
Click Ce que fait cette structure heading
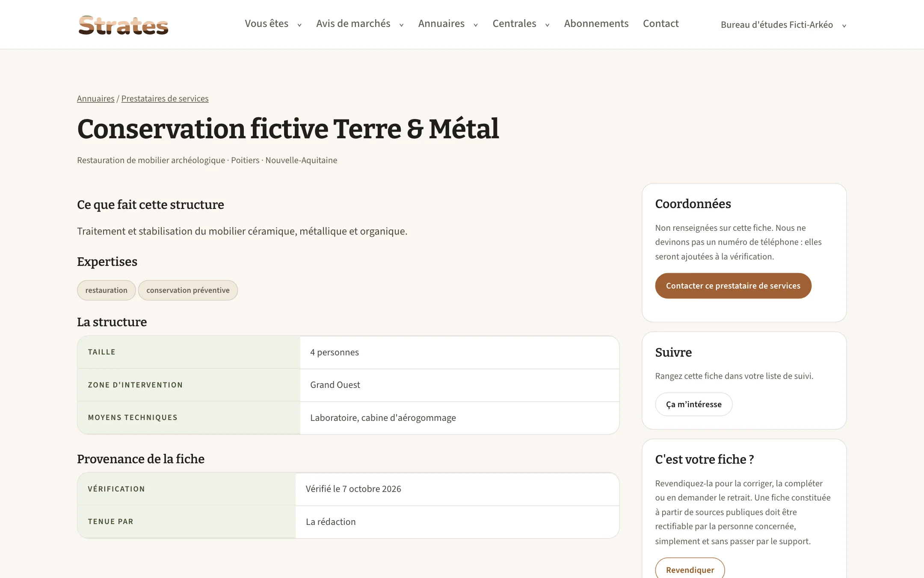pos(151,205)
